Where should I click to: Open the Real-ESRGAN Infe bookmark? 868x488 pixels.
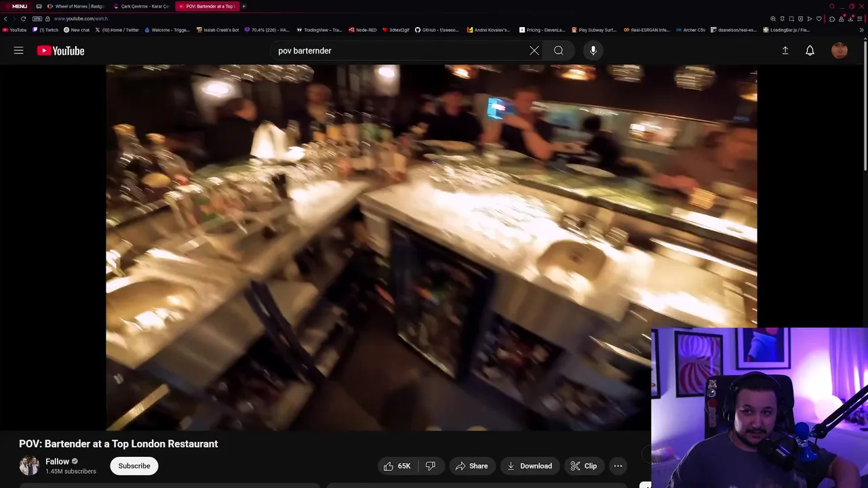click(646, 30)
